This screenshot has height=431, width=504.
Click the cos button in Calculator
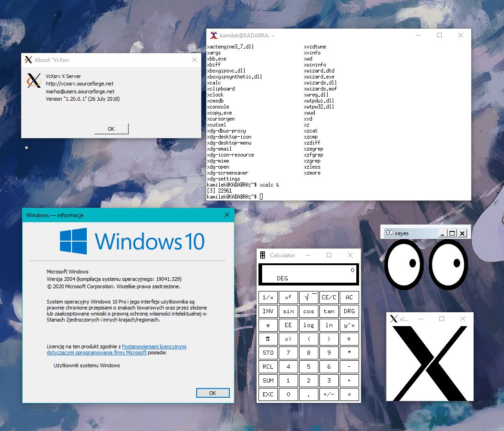click(309, 311)
